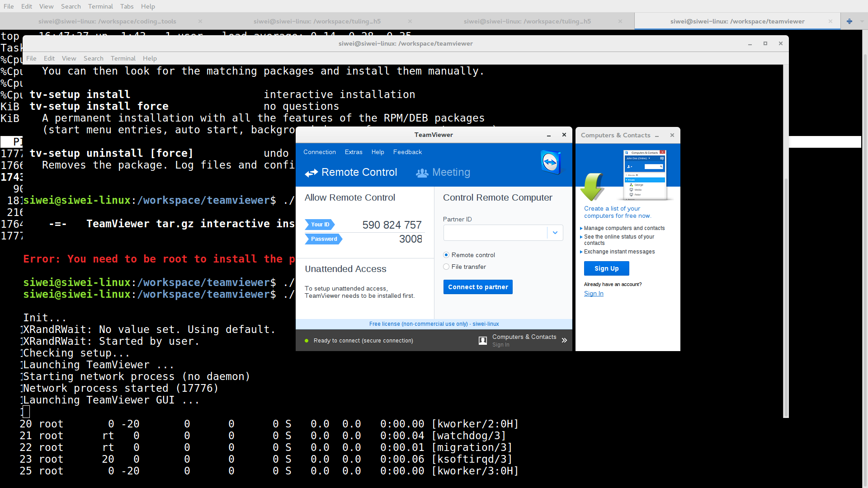Viewport: 868px width, 488px height.
Task: Click the green ready-to-connect status dot
Action: click(x=307, y=341)
